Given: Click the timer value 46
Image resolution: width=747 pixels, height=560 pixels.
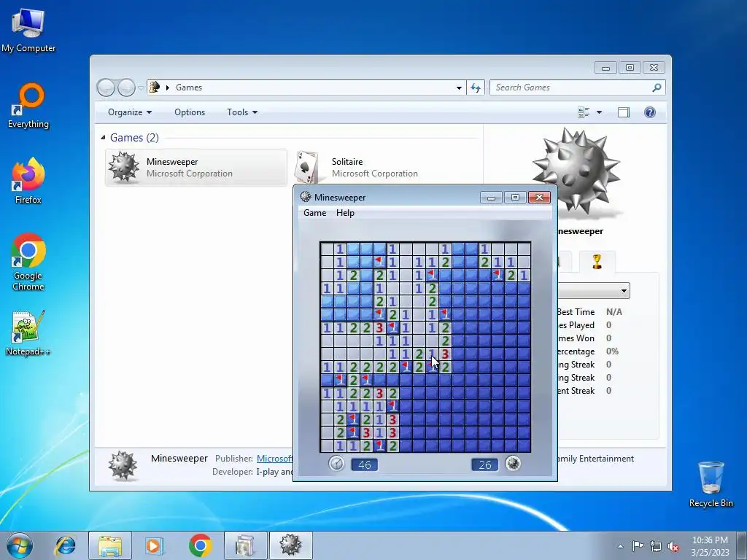Looking at the screenshot, I should 365,464.
